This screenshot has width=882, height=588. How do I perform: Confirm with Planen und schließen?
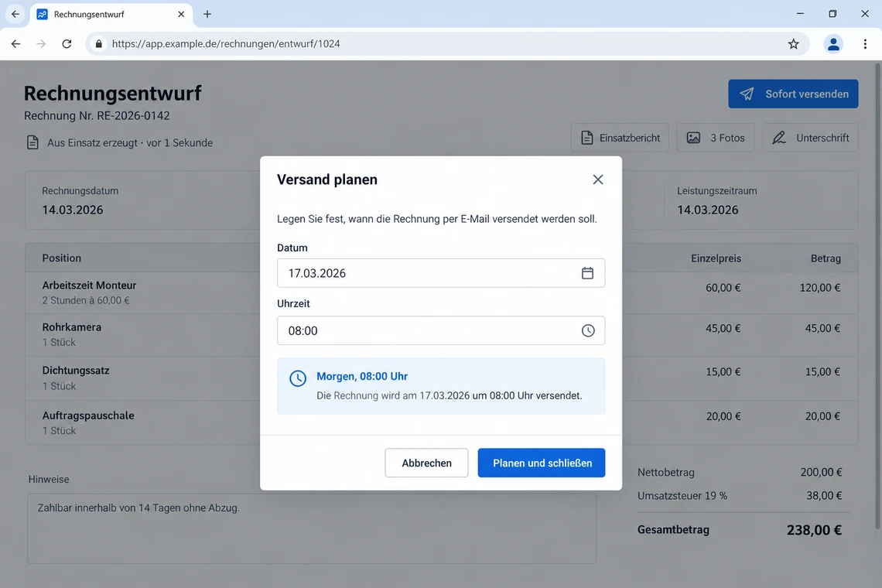(x=542, y=463)
